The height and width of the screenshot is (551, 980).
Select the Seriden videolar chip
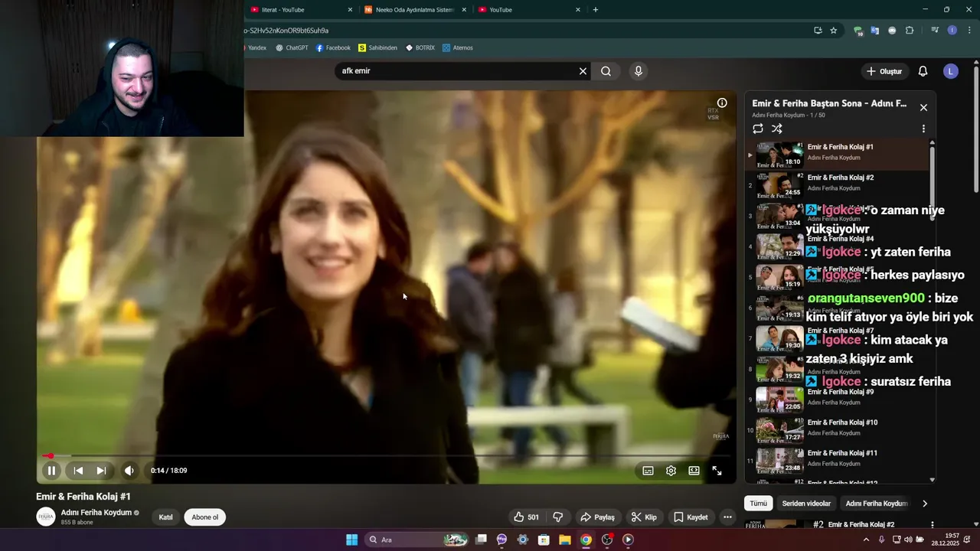[806, 504]
